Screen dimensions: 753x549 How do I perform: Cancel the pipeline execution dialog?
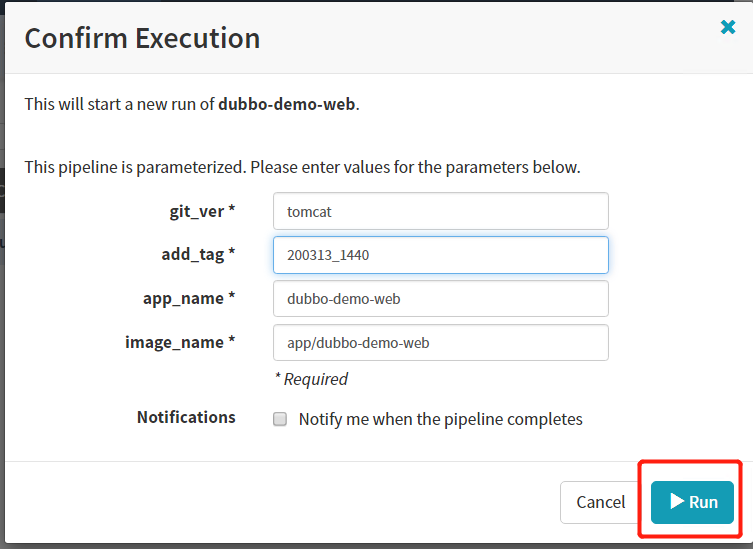(x=601, y=502)
